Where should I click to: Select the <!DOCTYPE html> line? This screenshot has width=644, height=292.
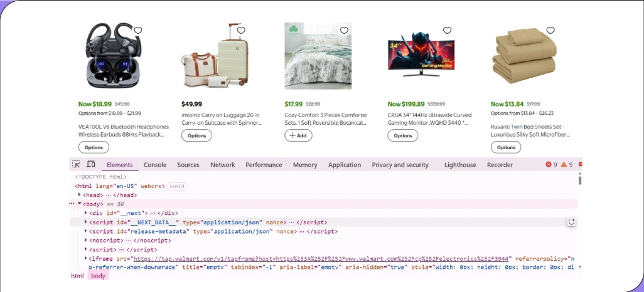coord(100,177)
